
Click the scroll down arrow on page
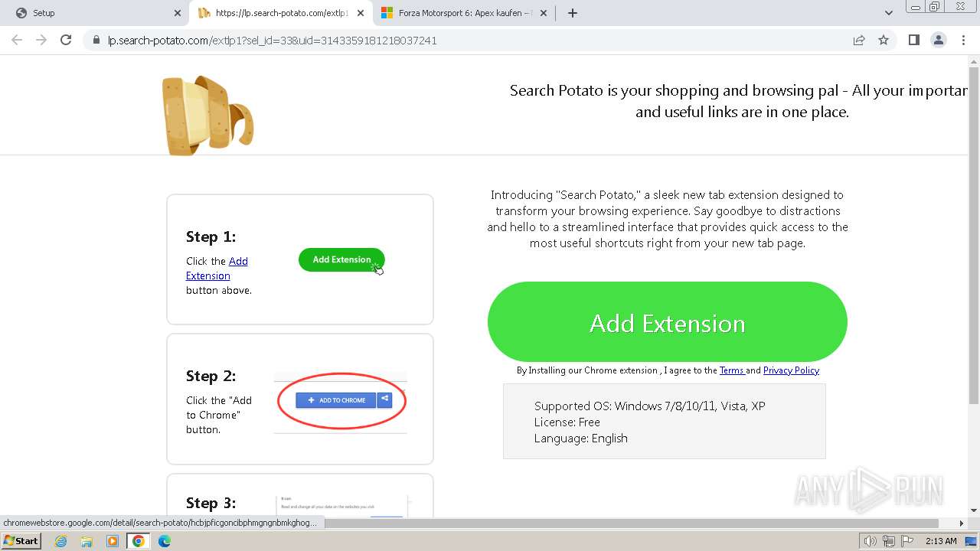point(973,510)
